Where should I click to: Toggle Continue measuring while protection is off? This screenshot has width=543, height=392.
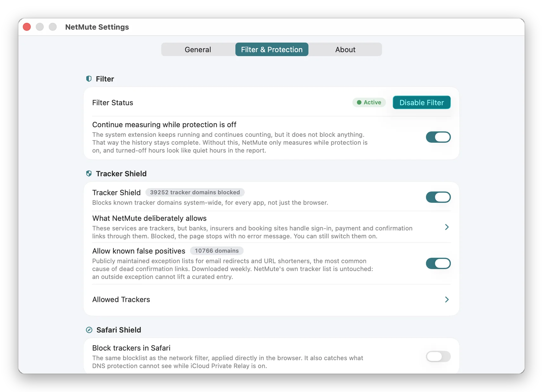point(438,137)
